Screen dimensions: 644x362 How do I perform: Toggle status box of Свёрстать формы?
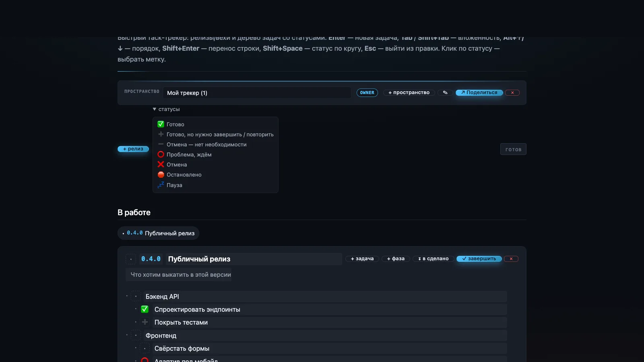click(x=145, y=348)
